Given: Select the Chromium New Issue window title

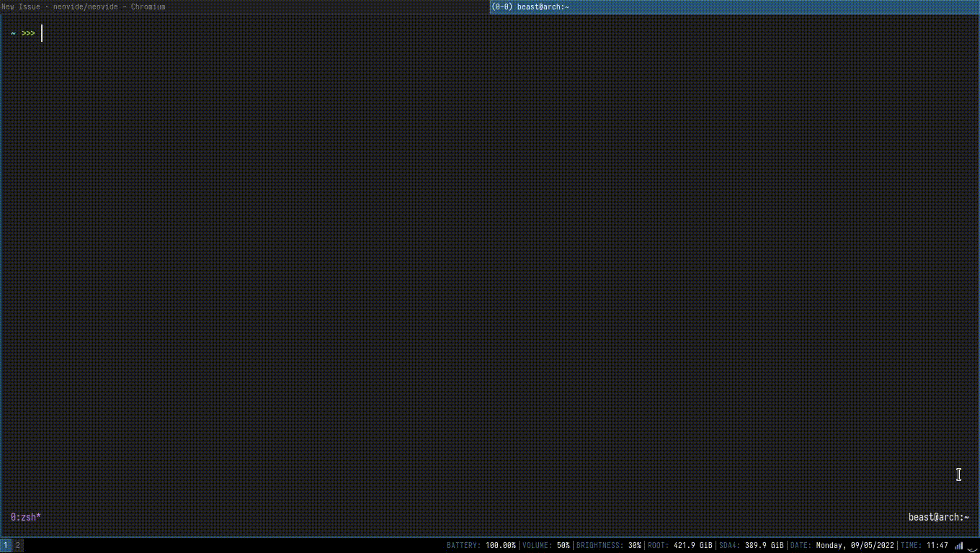Looking at the screenshot, I should [83, 6].
